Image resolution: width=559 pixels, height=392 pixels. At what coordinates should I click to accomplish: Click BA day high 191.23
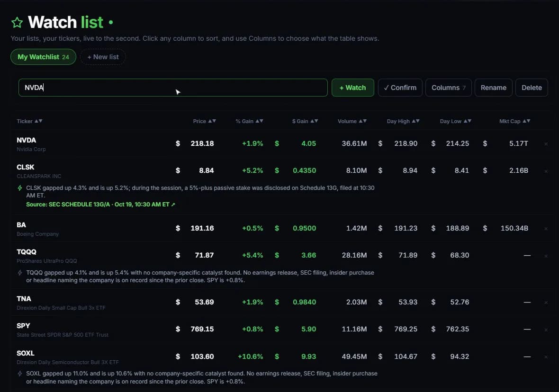click(x=406, y=228)
